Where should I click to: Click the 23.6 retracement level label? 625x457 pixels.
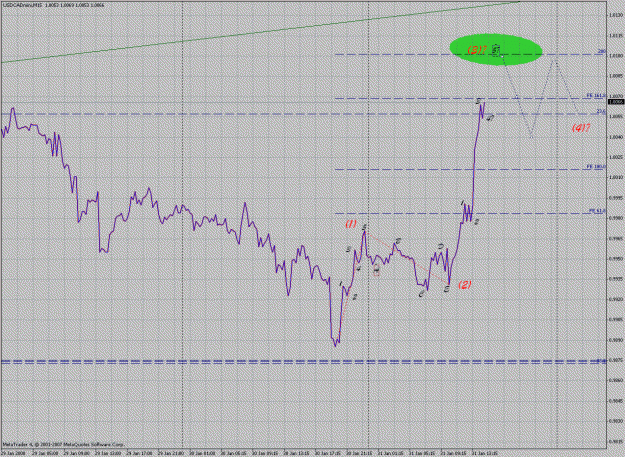point(601,112)
